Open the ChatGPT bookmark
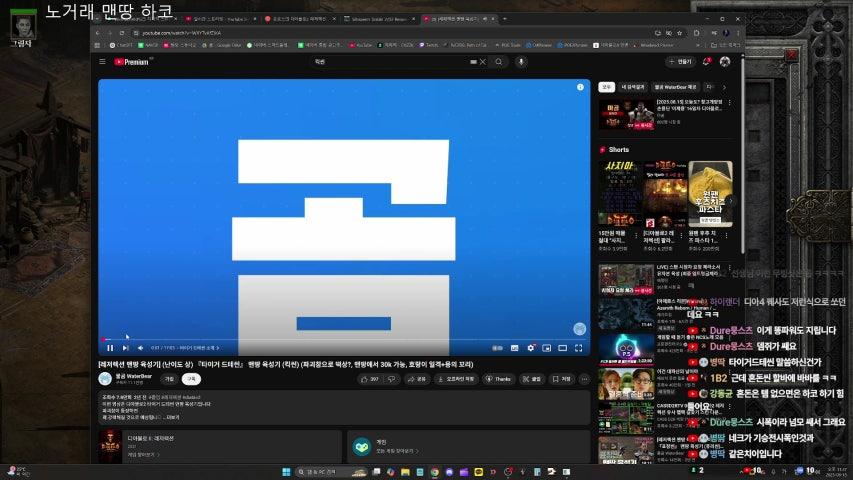853x480 pixels. click(x=121, y=45)
